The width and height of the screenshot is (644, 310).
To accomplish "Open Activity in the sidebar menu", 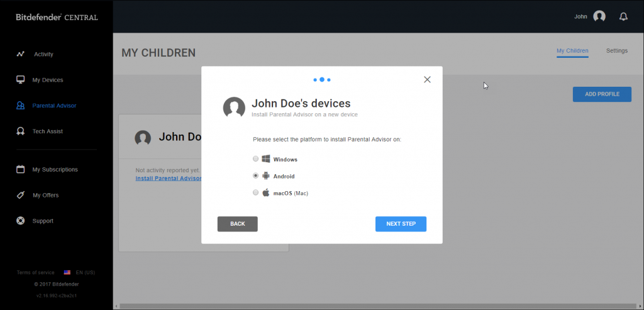I will point(43,54).
